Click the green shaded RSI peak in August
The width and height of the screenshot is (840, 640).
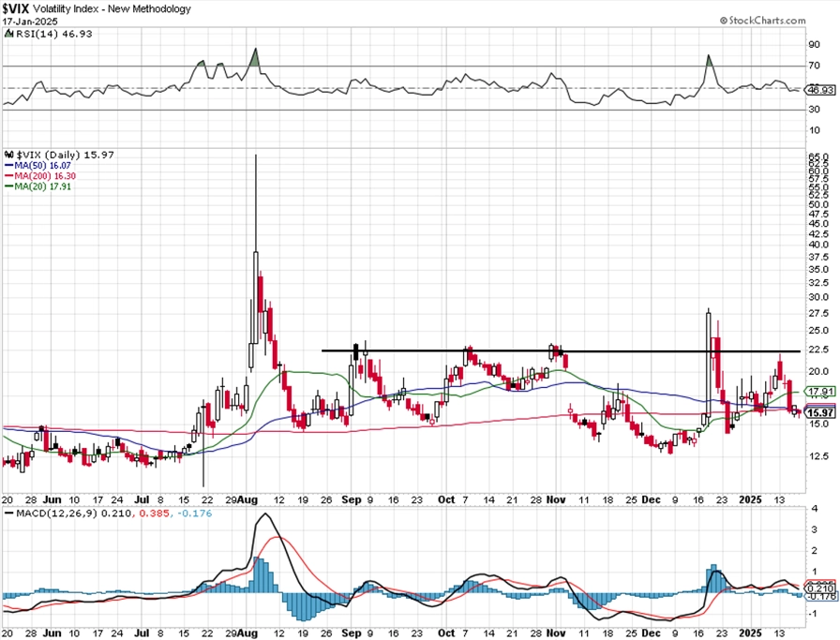click(x=255, y=58)
